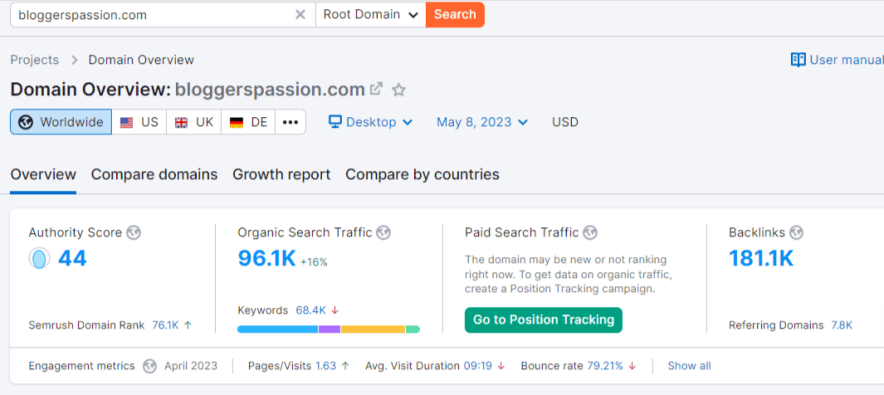
Task: Switch database to DE
Action: pos(249,122)
